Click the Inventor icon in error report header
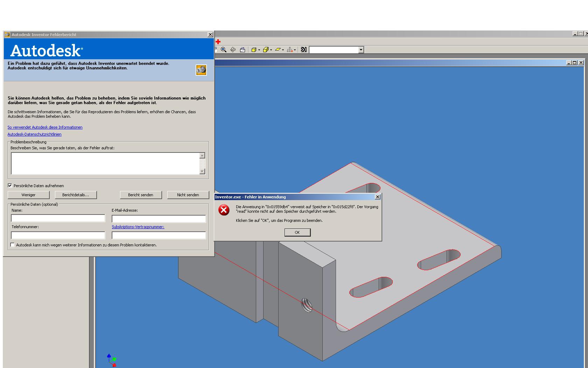The height and width of the screenshot is (368, 588). coord(201,70)
